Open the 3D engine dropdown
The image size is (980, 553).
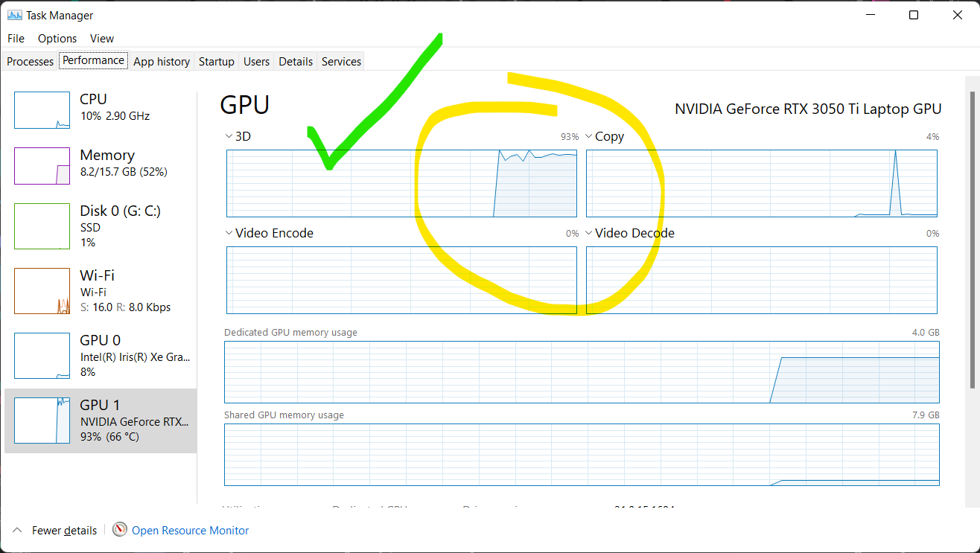click(x=238, y=137)
